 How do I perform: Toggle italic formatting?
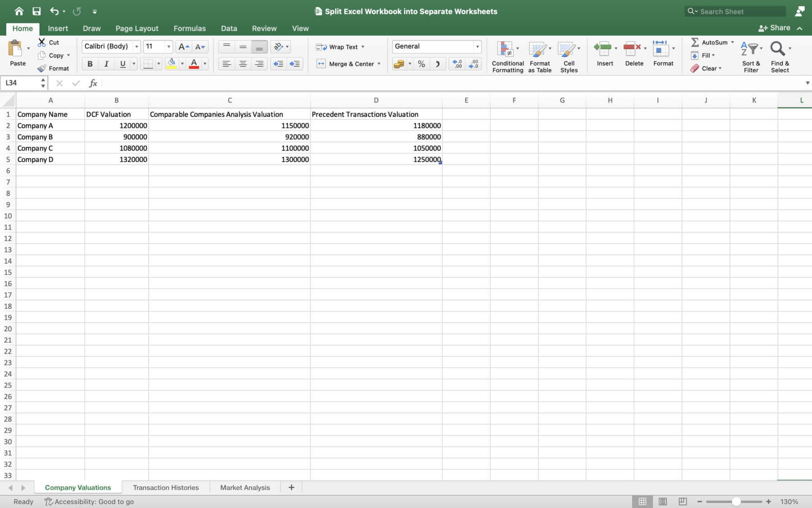click(106, 64)
